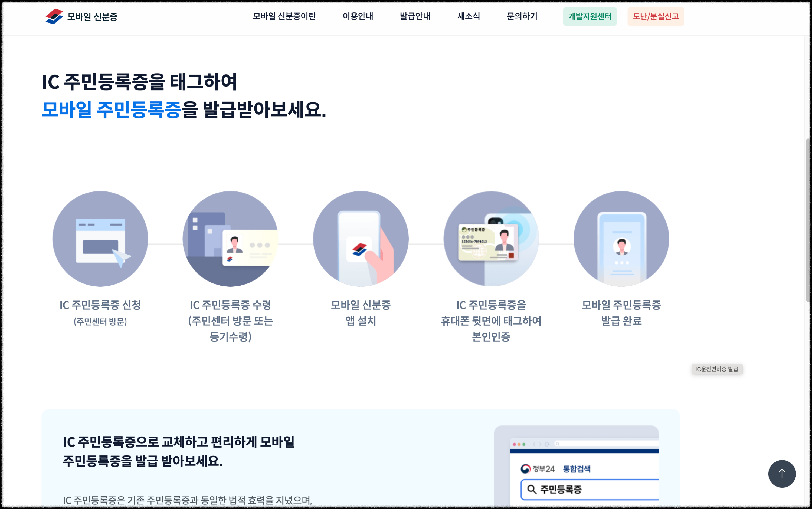Go to 개발지원센터 button
The width and height of the screenshot is (812, 509).
(590, 16)
